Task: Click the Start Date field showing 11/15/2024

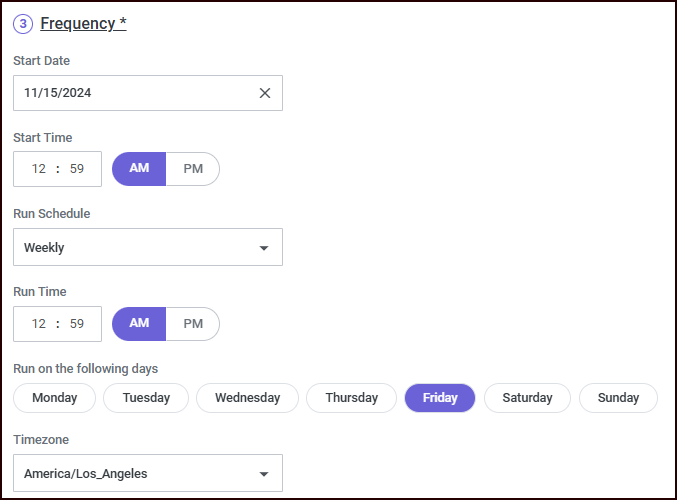Action: (x=130, y=93)
